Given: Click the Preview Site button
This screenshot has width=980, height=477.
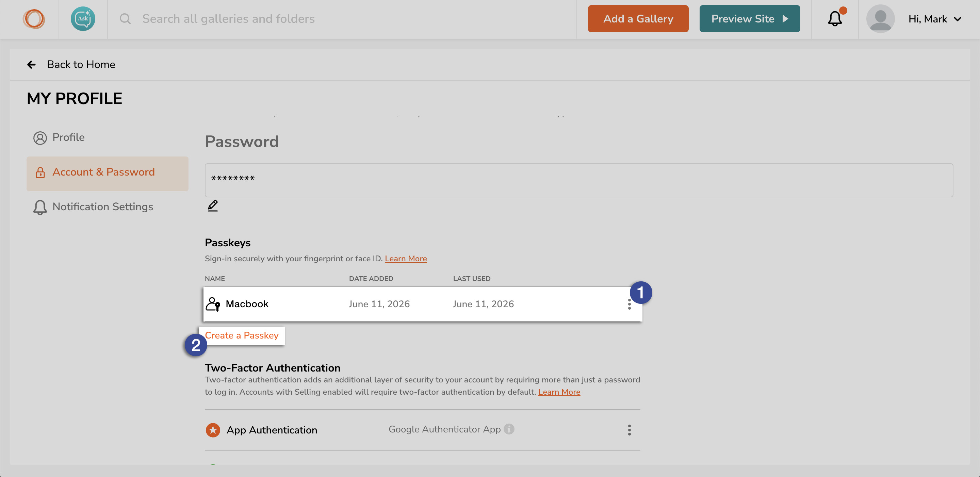Looking at the screenshot, I should [x=749, y=19].
